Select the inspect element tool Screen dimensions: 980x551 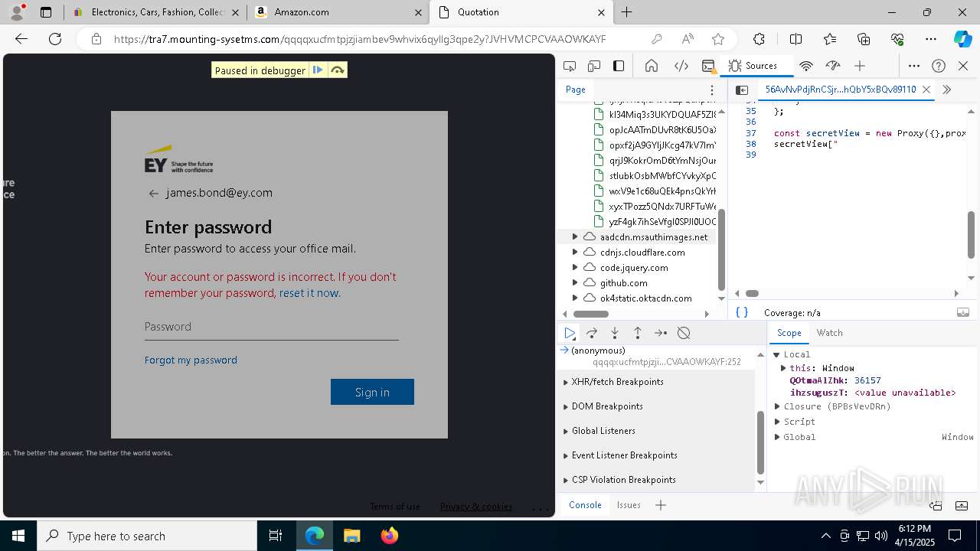point(570,66)
